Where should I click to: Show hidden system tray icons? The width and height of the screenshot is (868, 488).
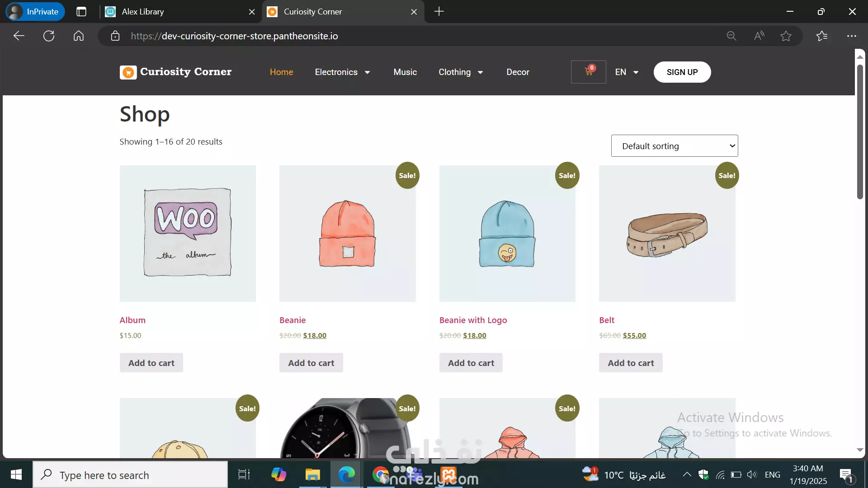pyautogui.click(x=687, y=474)
